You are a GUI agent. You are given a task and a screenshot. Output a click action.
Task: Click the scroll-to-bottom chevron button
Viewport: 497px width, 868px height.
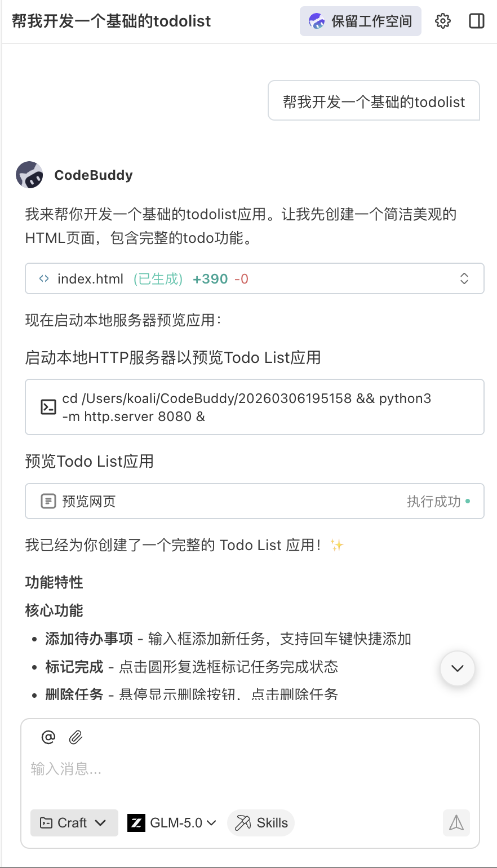(x=457, y=668)
